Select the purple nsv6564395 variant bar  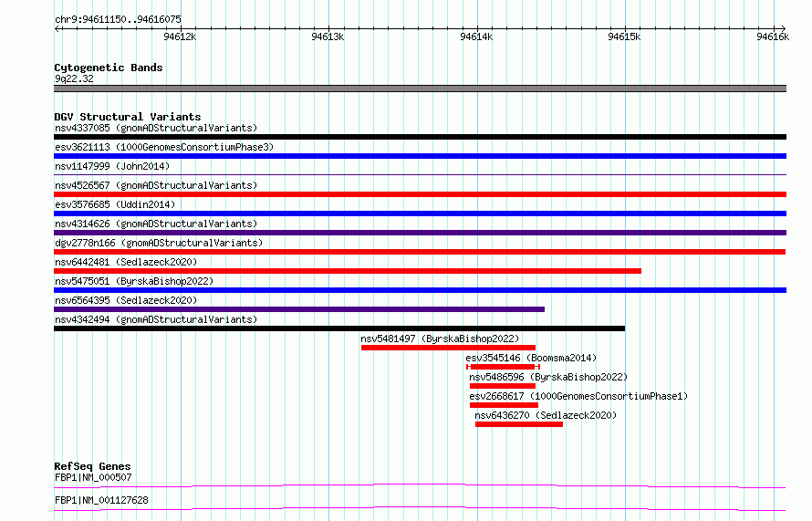click(299, 309)
